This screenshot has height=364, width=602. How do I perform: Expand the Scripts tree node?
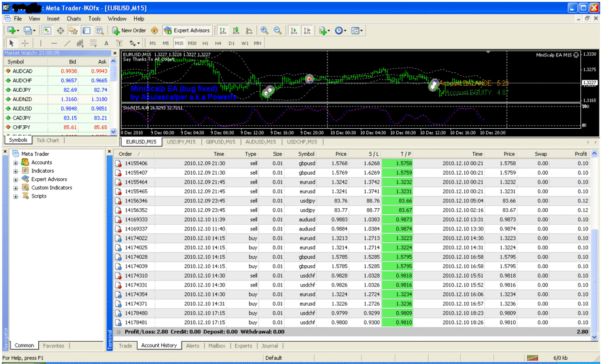click(16, 196)
